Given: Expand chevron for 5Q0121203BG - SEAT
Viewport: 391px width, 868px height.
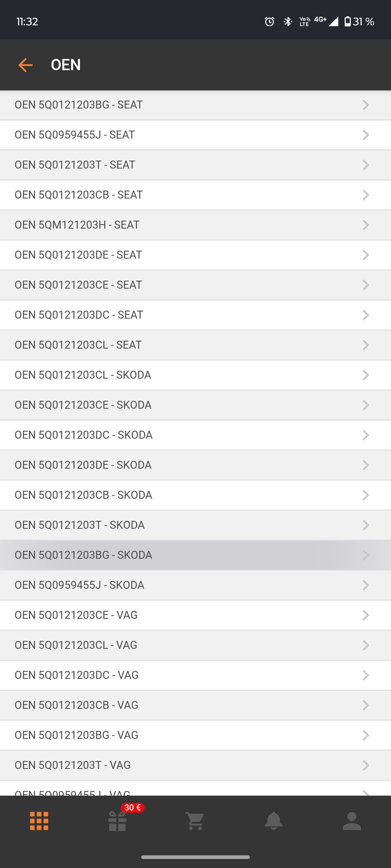Looking at the screenshot, I should [365, 105].
